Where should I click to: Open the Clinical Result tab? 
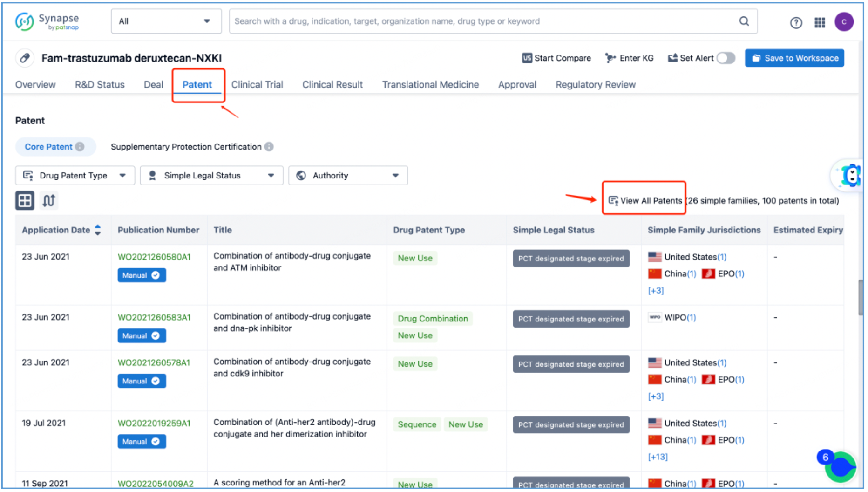[332, 85]
